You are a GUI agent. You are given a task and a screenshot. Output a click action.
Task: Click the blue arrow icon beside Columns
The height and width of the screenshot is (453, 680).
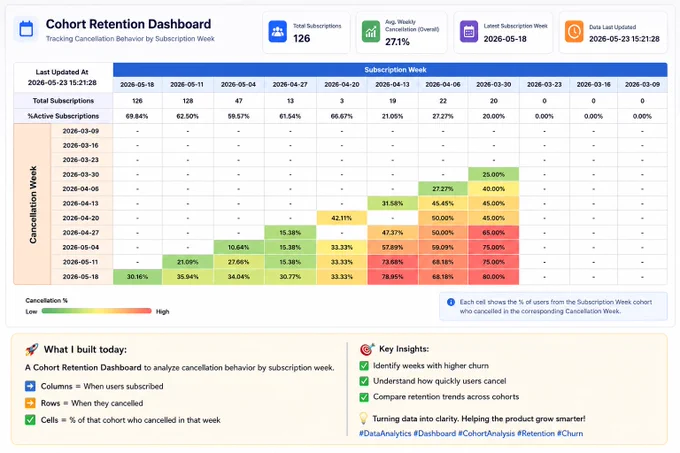[x=30, y=386]
